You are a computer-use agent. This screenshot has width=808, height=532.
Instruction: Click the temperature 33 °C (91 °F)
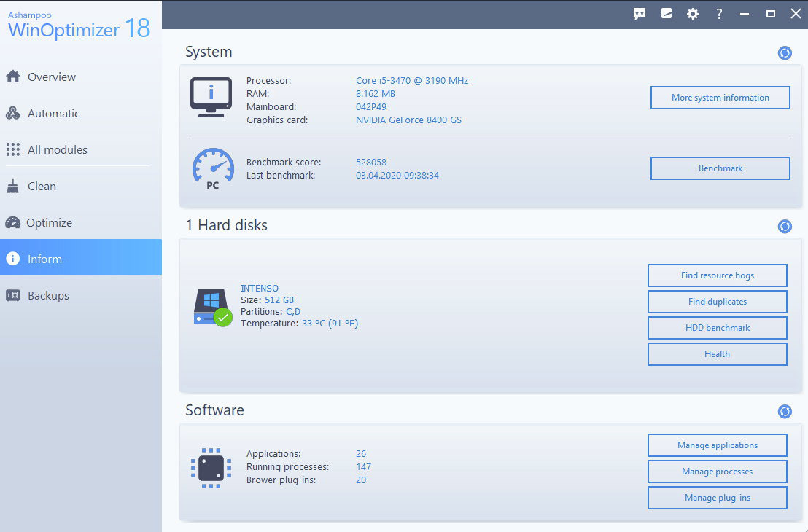330,324
